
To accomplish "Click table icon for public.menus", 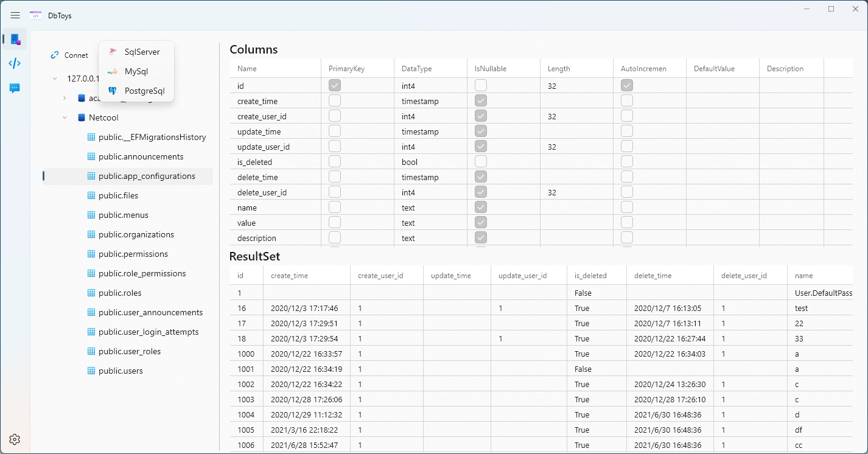I will pos(92,215).
